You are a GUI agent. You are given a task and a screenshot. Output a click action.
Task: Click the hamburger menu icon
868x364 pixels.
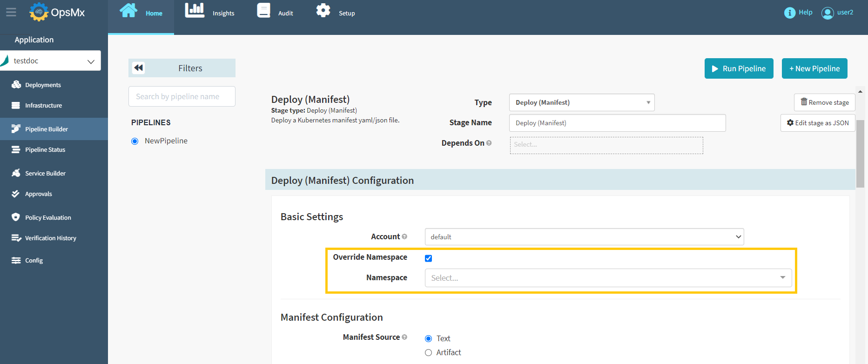11,13
